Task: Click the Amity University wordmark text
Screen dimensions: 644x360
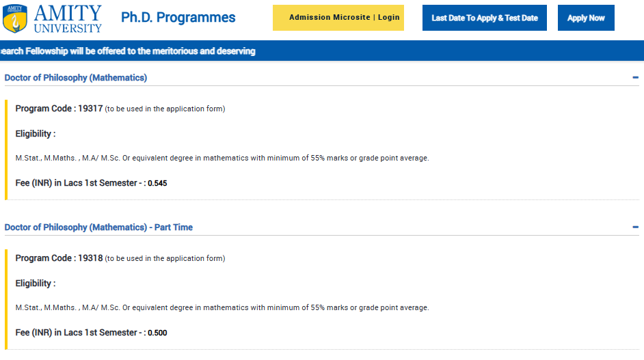Action: tap(67, 18)
